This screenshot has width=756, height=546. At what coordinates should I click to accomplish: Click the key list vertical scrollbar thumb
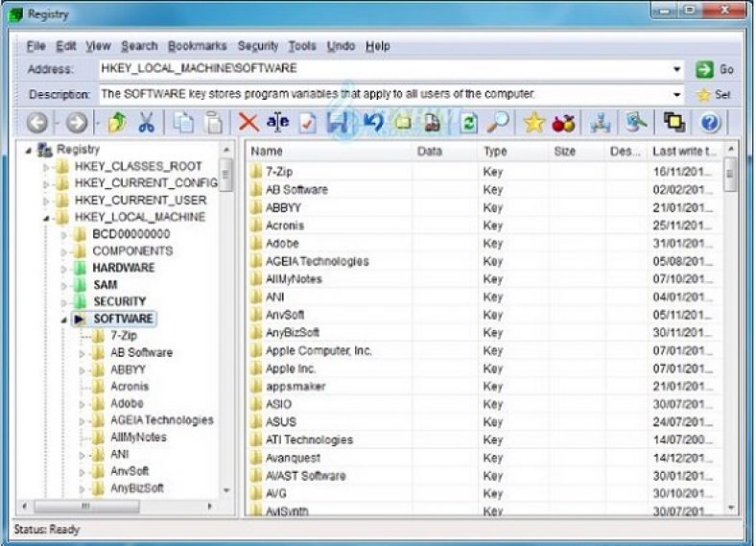coord(730,175)
